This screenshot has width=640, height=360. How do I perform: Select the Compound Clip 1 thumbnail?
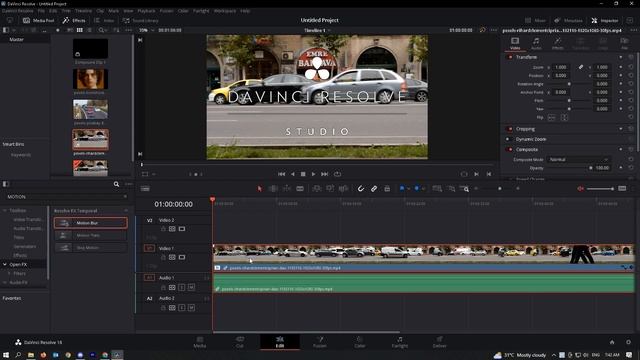(x=91, y=49)
